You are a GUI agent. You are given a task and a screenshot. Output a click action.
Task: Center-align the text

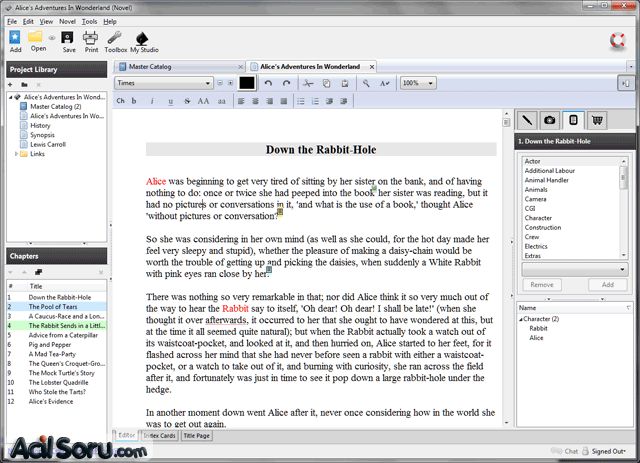point(256,101)
